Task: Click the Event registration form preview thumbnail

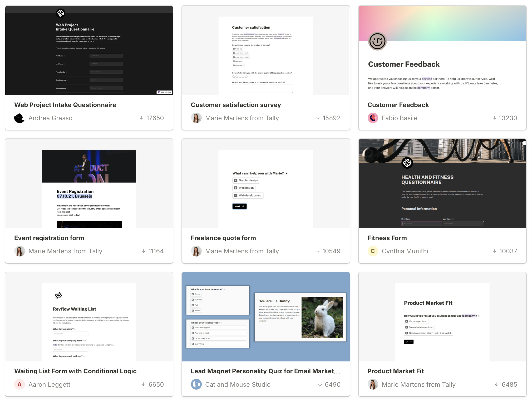Action: coord(89,184)
